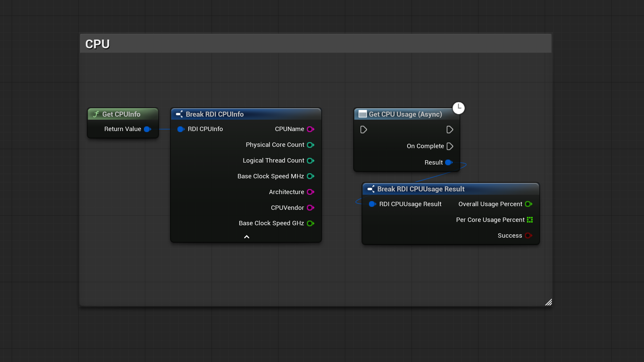Viewport: 644px width, 362px height.
Task: Click the Return Value pin on Get CPUInfo
Action: (147, 129)
